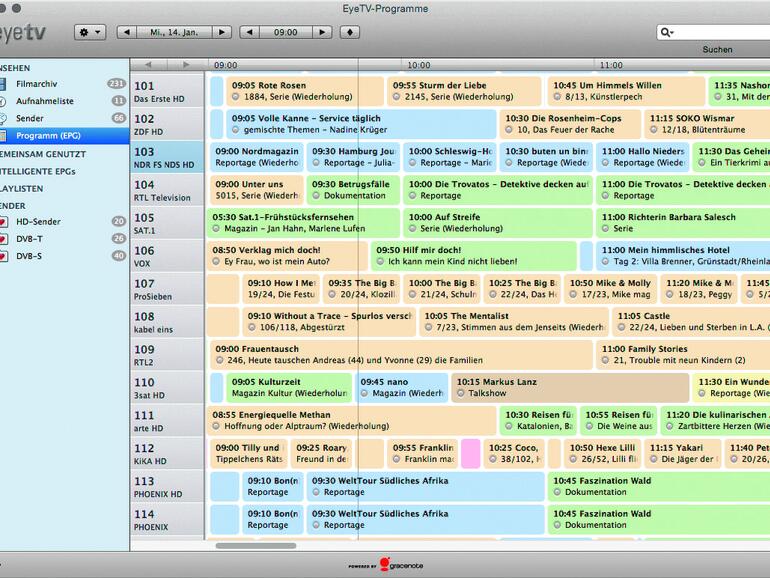
Task: Select channel 101 Das Erste HD
Action: 167,92
